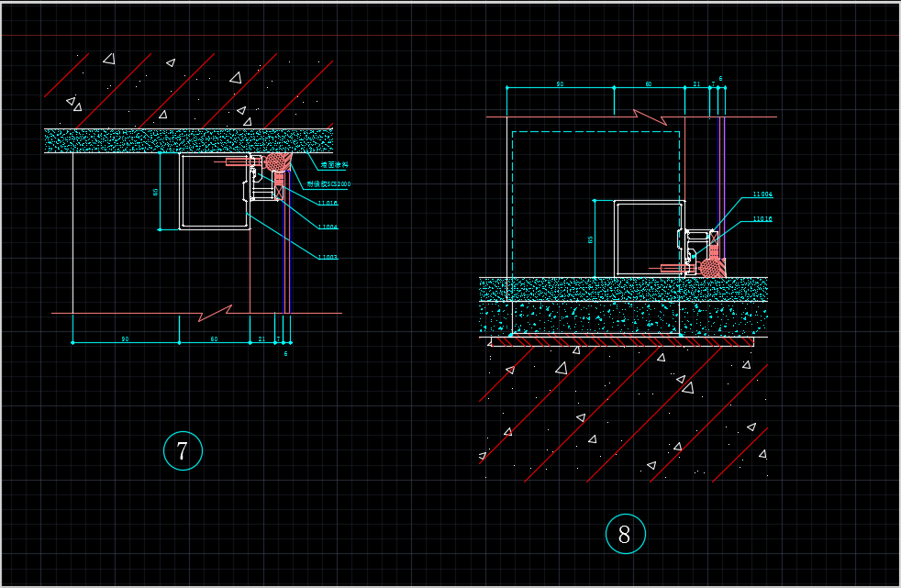Pick the vertical 85 dimension text in detail 8
Viewport: 901px width, 588px height.
tap(590, 239)
